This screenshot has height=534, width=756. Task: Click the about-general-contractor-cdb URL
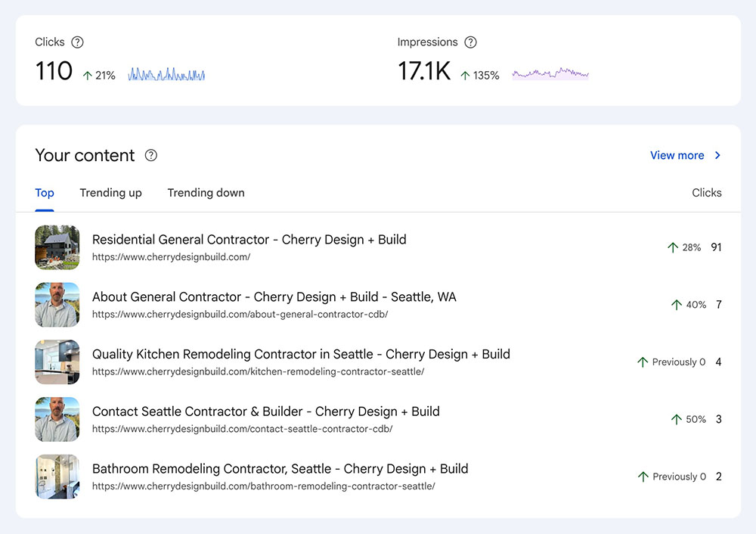point(240,315)
